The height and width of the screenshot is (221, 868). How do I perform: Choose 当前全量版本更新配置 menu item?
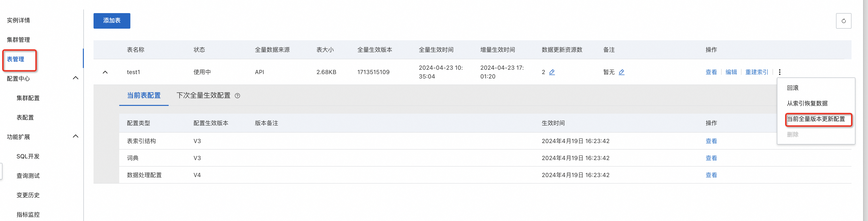pyautogui.click(x=816, y=119)
